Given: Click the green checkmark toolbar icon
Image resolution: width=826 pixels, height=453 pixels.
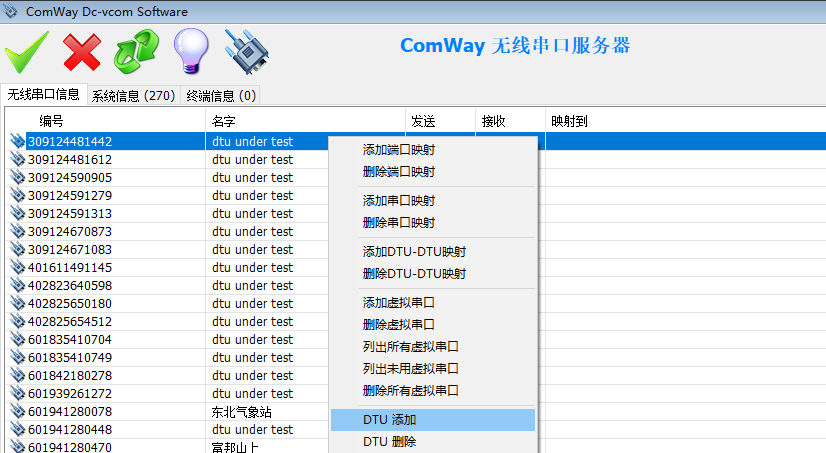Looking at the screenshot, I should coord(27,52).
